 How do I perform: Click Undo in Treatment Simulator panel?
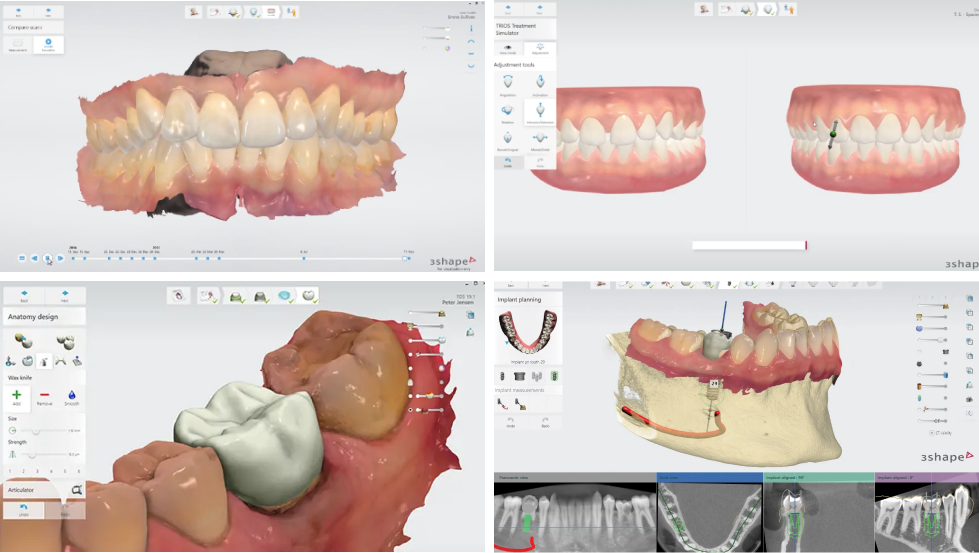point(508,162)
